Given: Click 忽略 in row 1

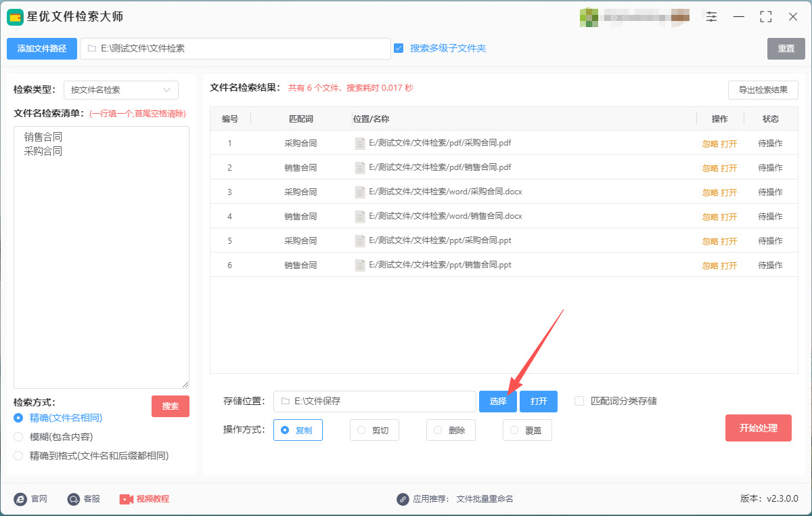Looking at the screenshot, I should pyautogui.click(x=710, y=144).
